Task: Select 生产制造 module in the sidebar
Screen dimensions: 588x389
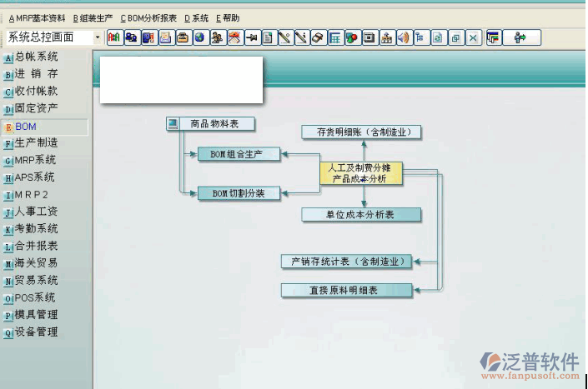Action: tap(36, 142)
